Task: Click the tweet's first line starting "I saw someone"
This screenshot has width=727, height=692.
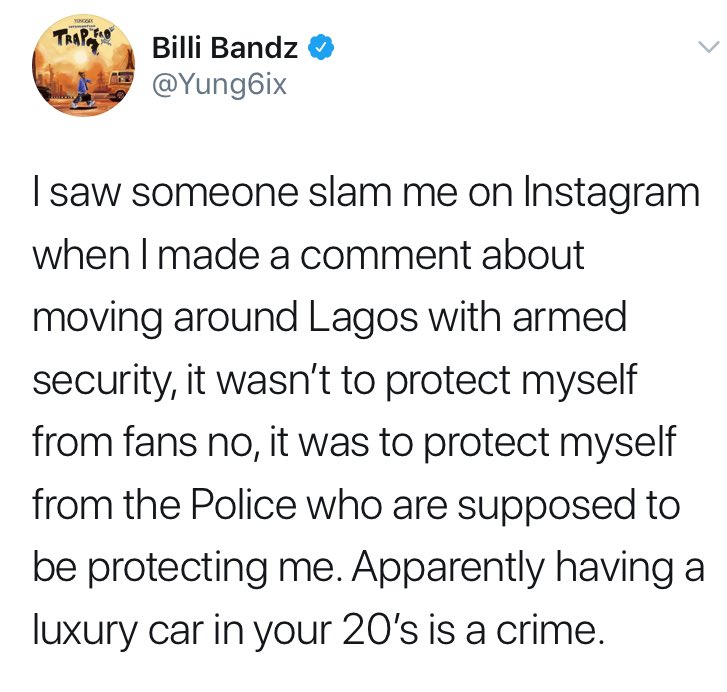Action: click(366, 194)
